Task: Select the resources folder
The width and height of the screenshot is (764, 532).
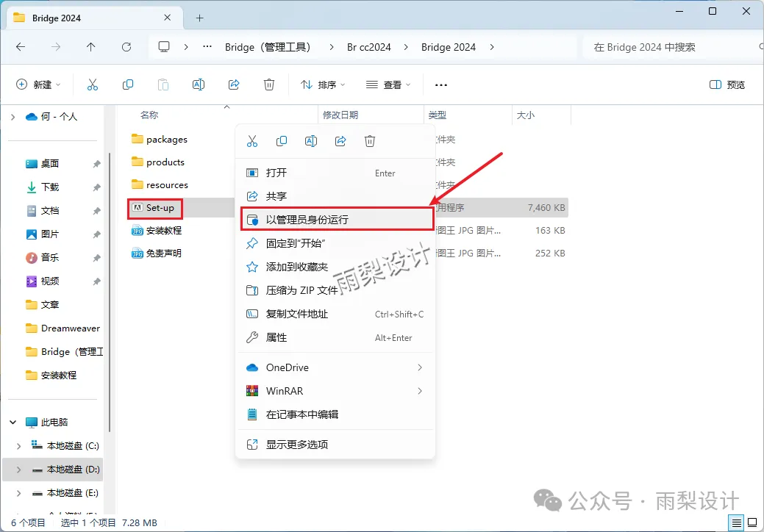Action: (160, 185)
